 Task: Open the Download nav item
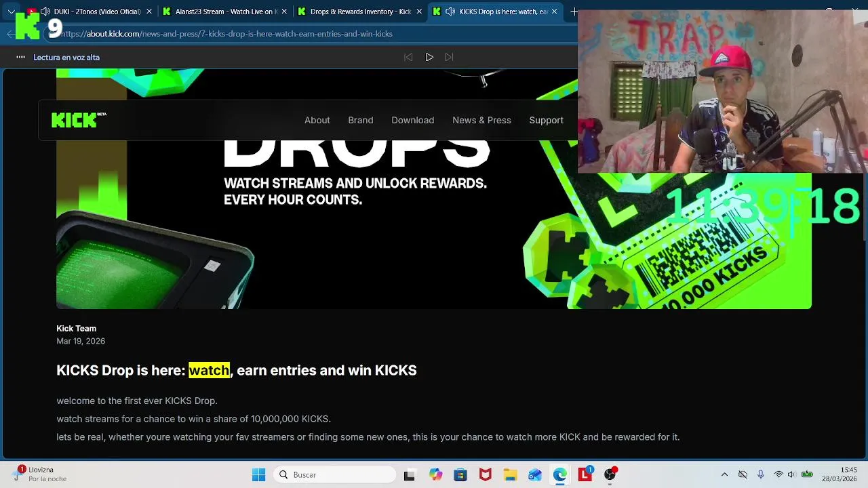(x=412, y=120)
